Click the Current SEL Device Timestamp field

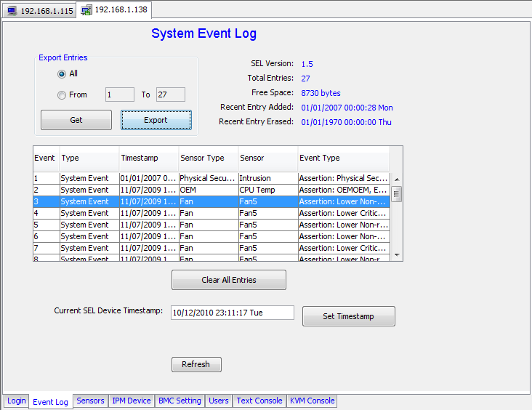point(232,313)
